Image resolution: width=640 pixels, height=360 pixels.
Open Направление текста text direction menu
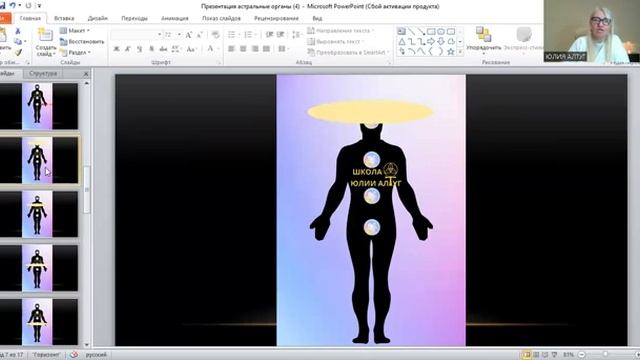coord(341,31)
